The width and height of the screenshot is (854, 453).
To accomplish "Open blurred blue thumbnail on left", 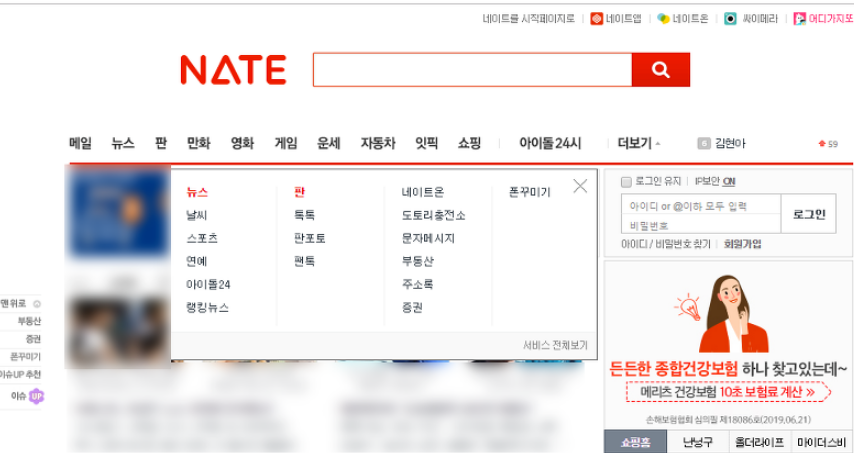I will click(x=118, y=212).
